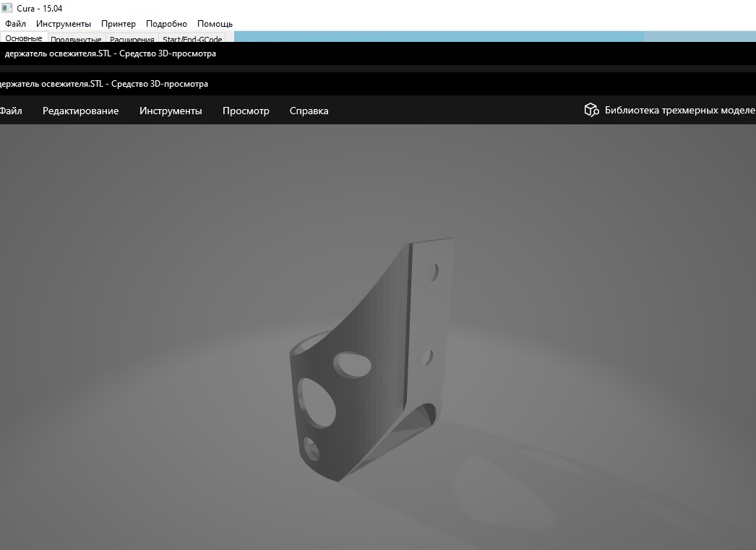Open Инструменты menu in 3D viewer
Viewport: 756px width, 550px height.
(x=171, y=111)
